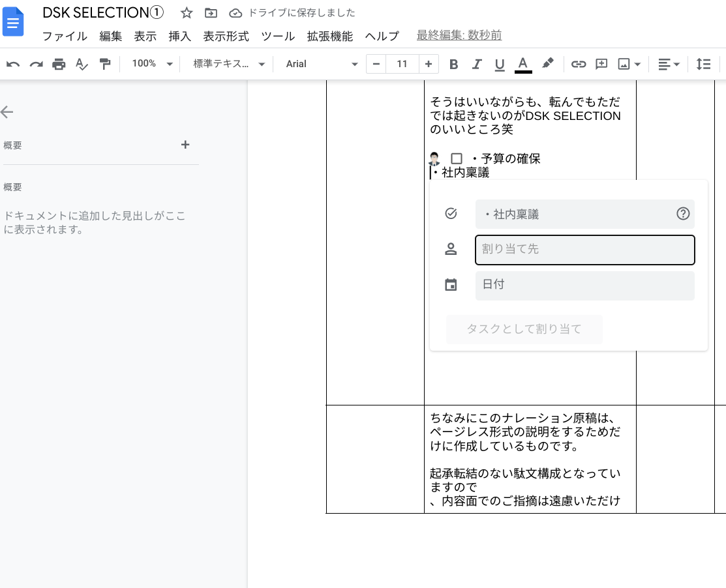Expand the insert image options arrow
The height and width of the screenshot is (588, 726).
637,65
